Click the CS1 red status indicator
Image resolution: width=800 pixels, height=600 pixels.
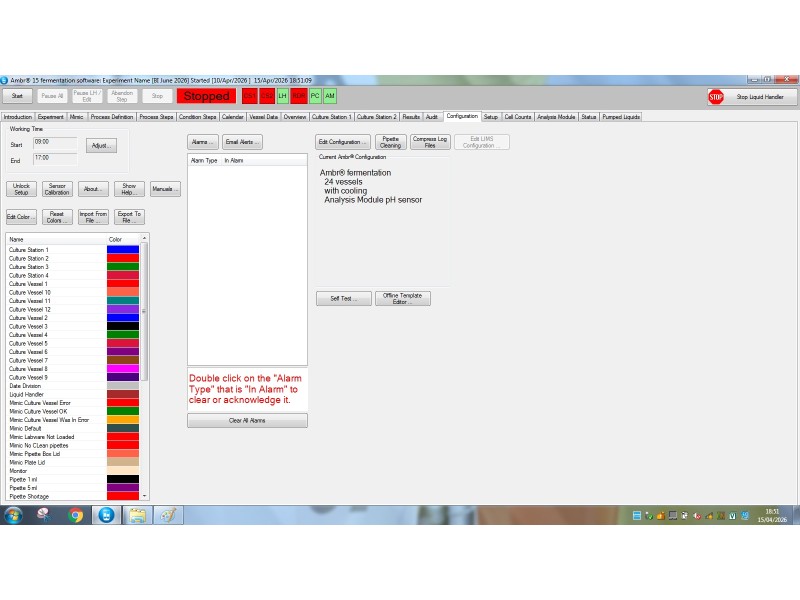(249, 96)
